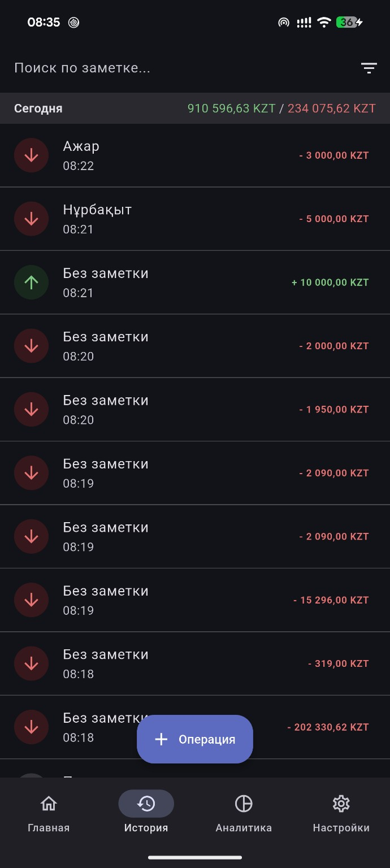The height and width of the screenshot is (868, 390).
Task: Tap the Сегодня totals header
Action: (x=195, y=108)
